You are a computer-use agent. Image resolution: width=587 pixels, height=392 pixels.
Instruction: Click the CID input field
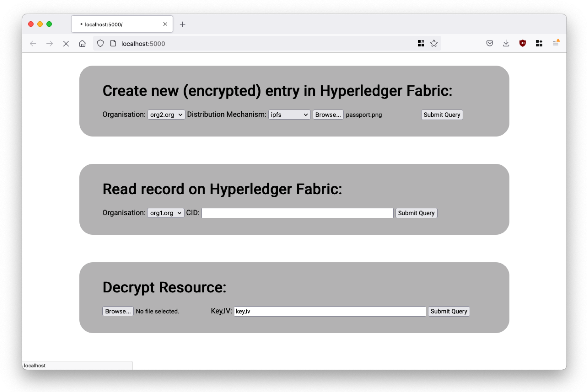(x=298, y=213)
